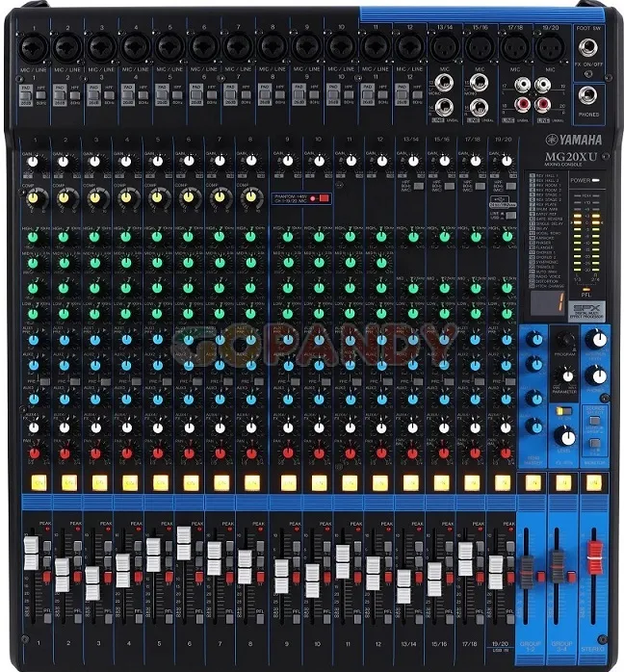Grab the red STEREO master fader
This screenshot has width=624, height=672.
click(594, 557)
